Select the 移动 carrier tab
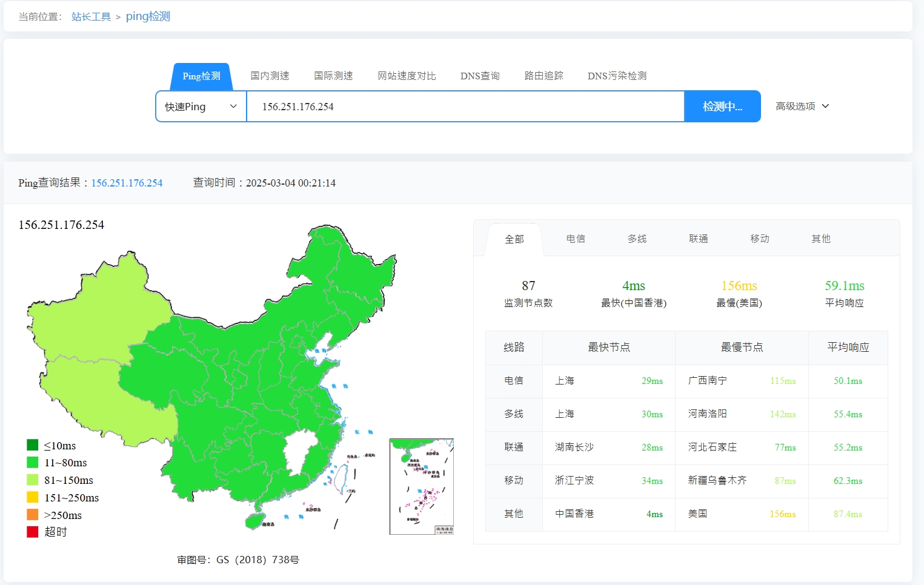The width and height of the screenshot is (924, 585). click(x=759, y=239)
